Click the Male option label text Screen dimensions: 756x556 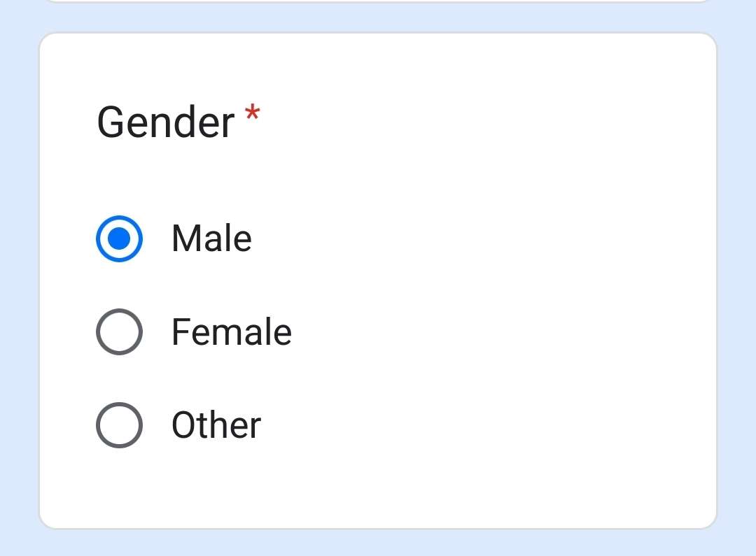(211, 238)
